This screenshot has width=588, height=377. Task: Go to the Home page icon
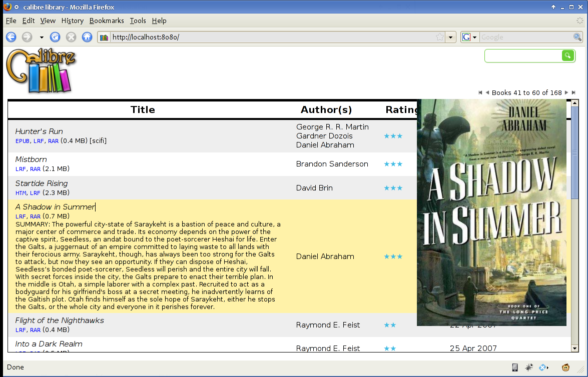(87, 37)
